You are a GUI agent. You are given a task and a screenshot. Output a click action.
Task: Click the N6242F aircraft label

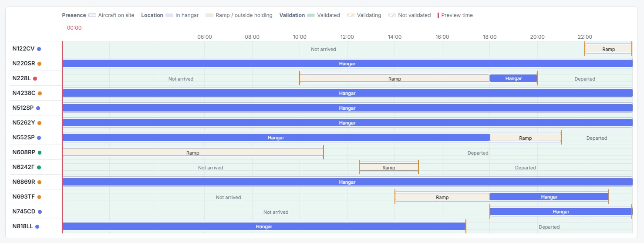pos(24,167)
